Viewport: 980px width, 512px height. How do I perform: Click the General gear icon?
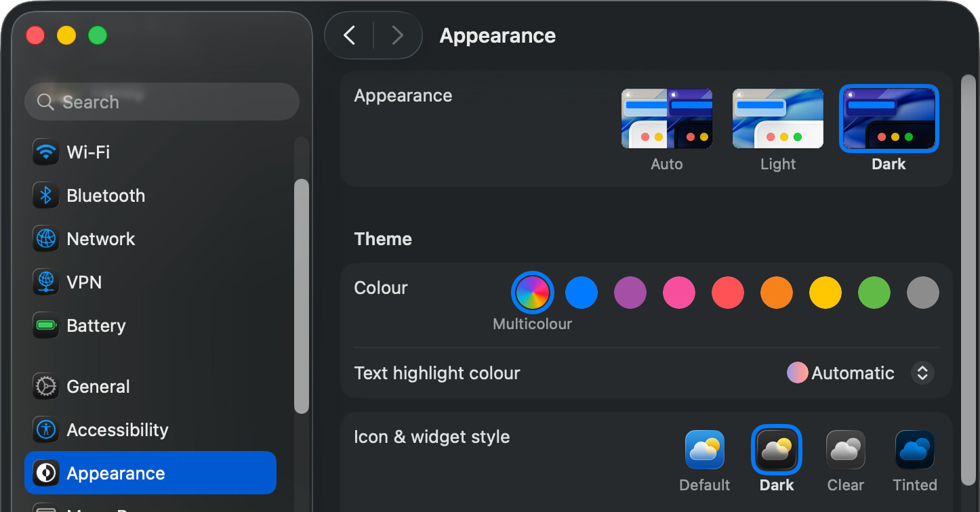[46, 387]
